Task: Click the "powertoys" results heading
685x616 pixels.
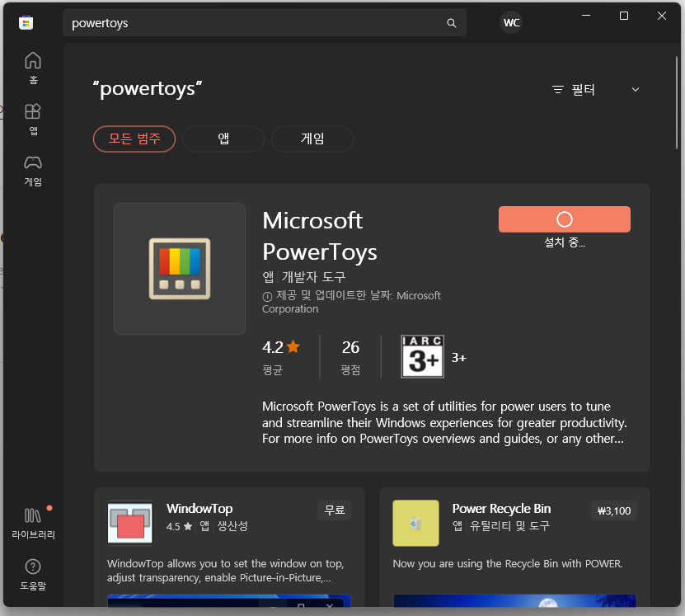Action: point(148,89)
